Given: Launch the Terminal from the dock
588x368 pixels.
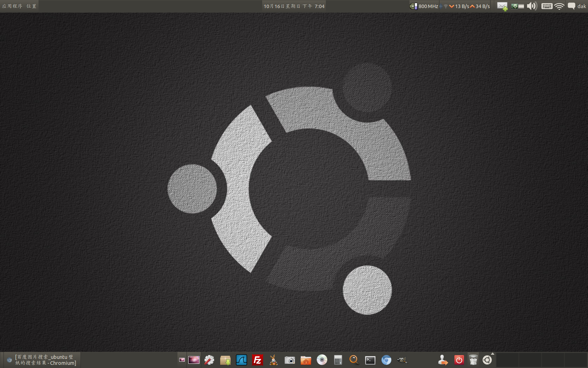Looking at the screenshot, I should pyautogui.click(x=370, y=360).
